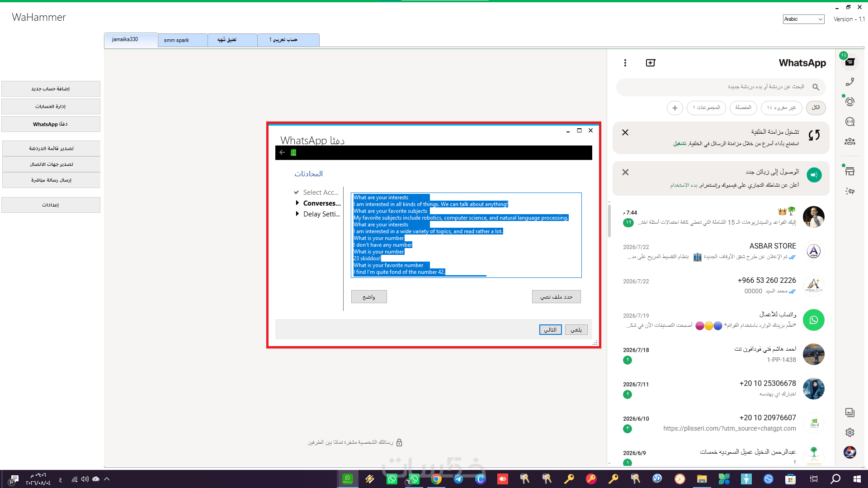Expand the Delay Settings tree node arrow
868x488 pixels.
click(x=297, y=214)
